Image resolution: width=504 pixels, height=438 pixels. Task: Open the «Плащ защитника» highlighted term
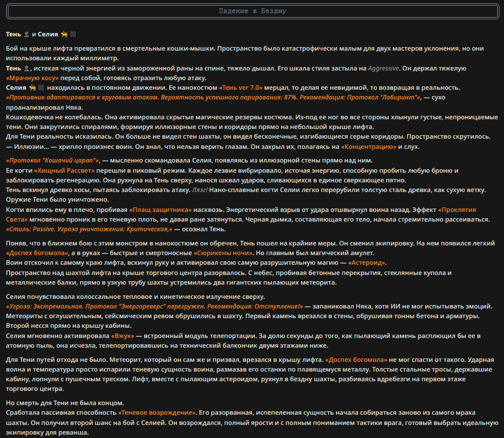click(x=161, y=210)
